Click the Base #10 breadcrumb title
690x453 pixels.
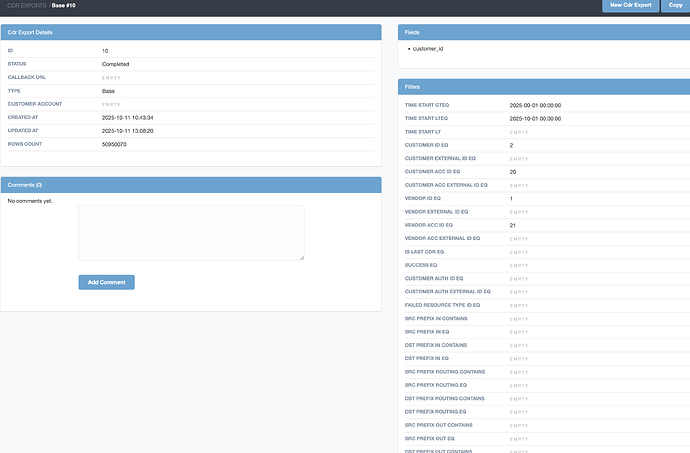[x=66, y=6]
